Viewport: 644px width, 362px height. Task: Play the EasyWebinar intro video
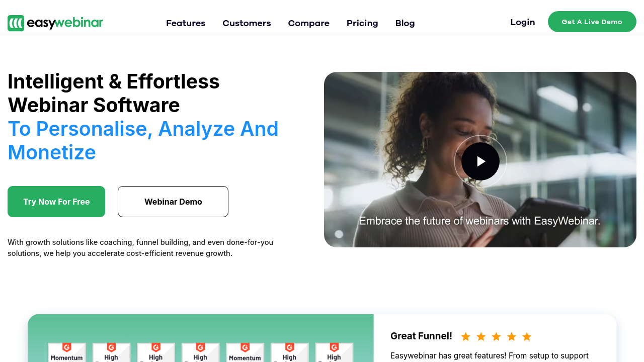480,161
